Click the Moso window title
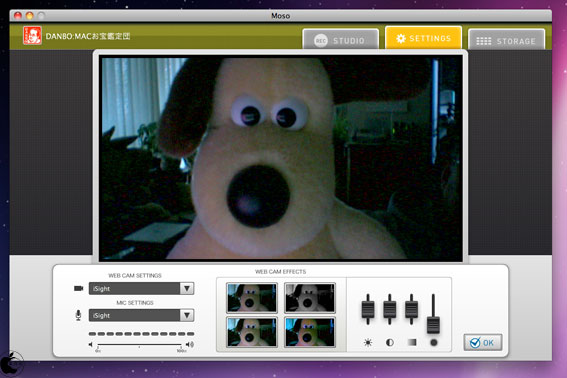This screenshot has width=567, height=378. [281, 16]
